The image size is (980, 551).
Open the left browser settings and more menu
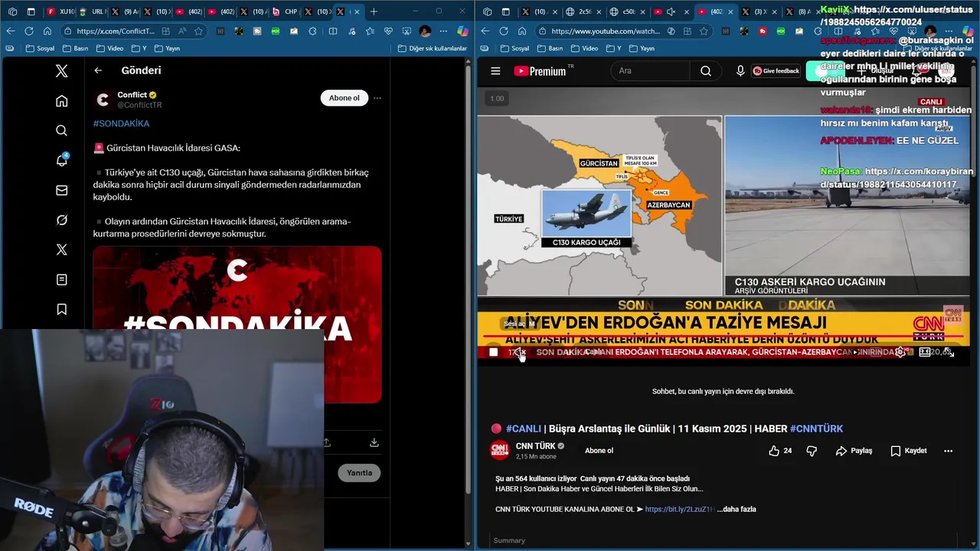click(444, 31)
